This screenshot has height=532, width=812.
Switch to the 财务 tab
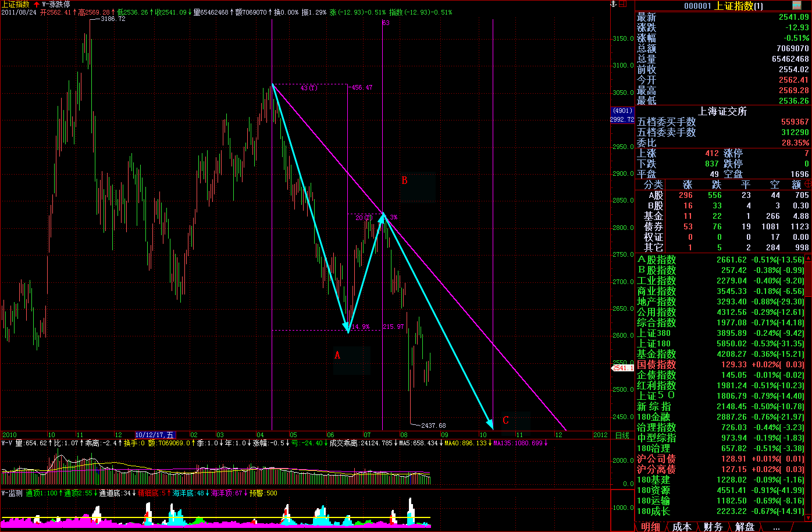(713, 527)
